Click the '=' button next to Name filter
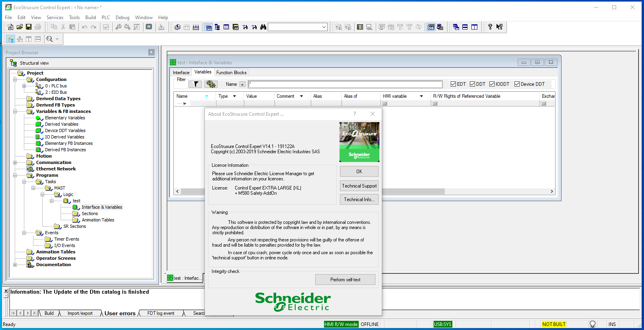Screen dimensions: 644x330 (x=242, y=84)
